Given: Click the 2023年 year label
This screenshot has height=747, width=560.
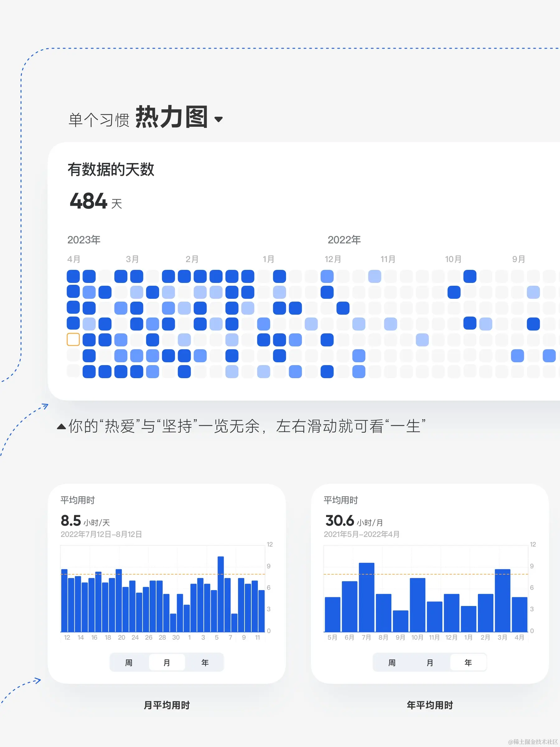Looking at the screenshot, I should (84, 240).
